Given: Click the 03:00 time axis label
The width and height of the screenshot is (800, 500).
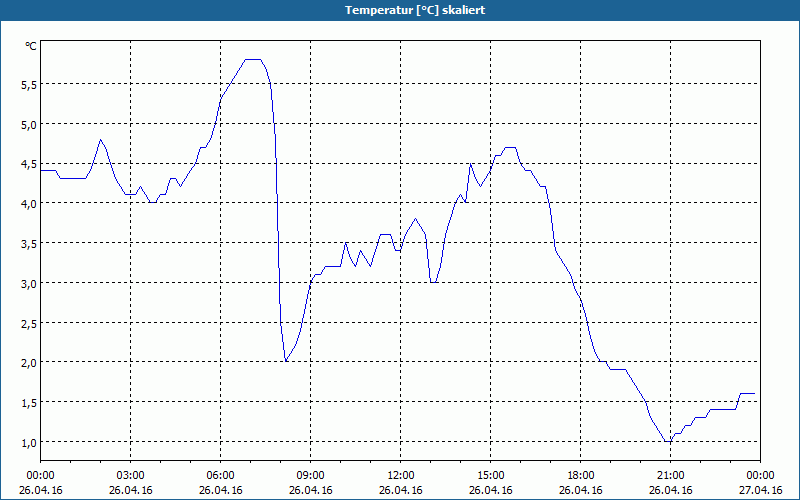Looking at the screenshot, I should (131, 476).
